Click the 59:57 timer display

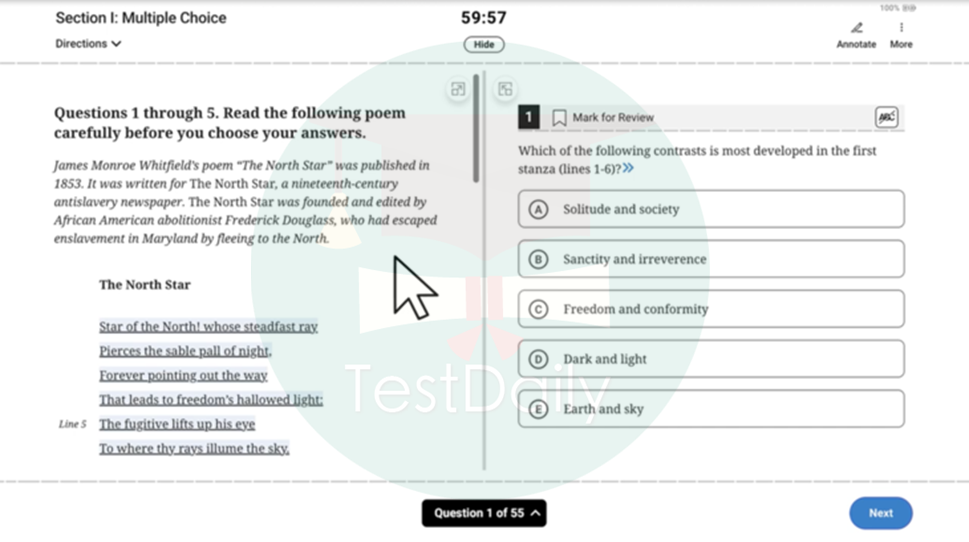pyautogui.click(x=484, y=18)
